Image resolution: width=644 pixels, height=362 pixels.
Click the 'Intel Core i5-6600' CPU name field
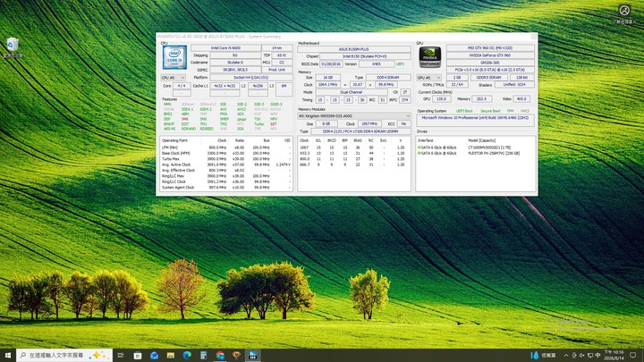(225, 48)
